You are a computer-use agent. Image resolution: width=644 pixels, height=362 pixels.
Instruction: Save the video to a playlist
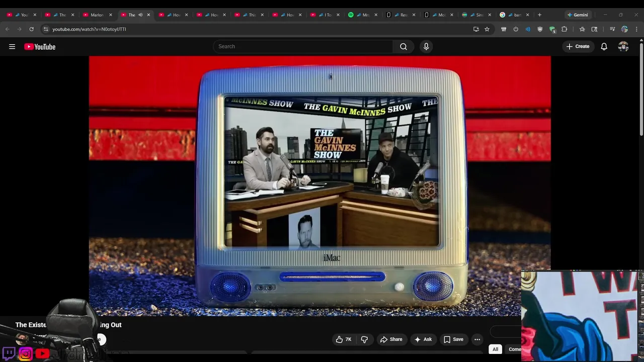pyautogui.click(x=453, y=339)
